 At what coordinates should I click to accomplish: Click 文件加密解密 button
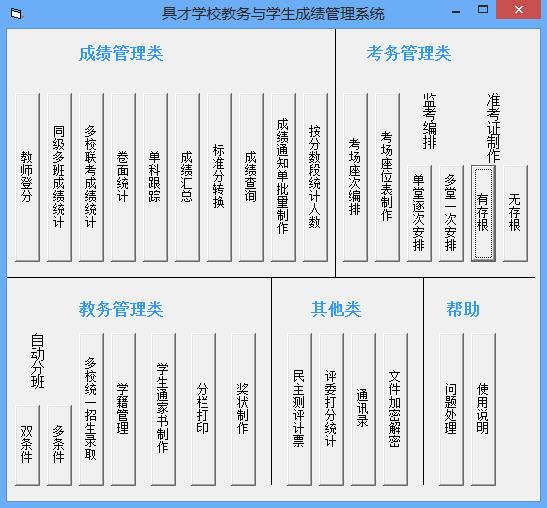395,409
